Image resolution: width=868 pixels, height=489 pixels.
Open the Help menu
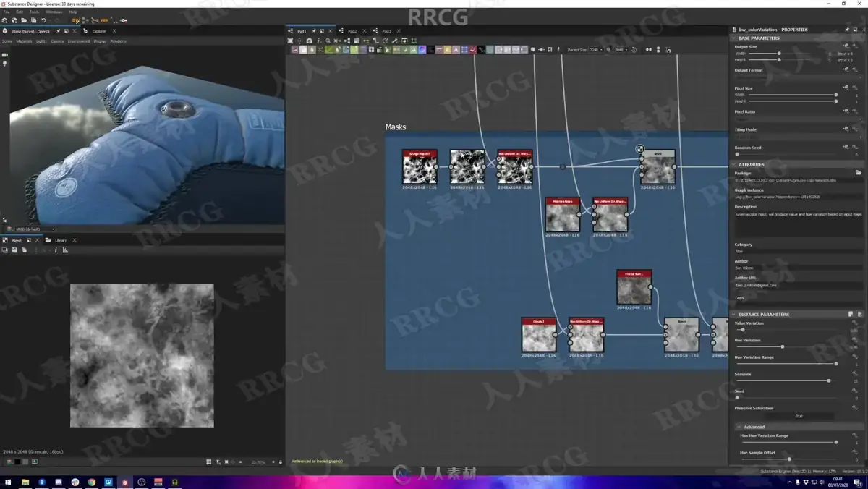point(73,12)
